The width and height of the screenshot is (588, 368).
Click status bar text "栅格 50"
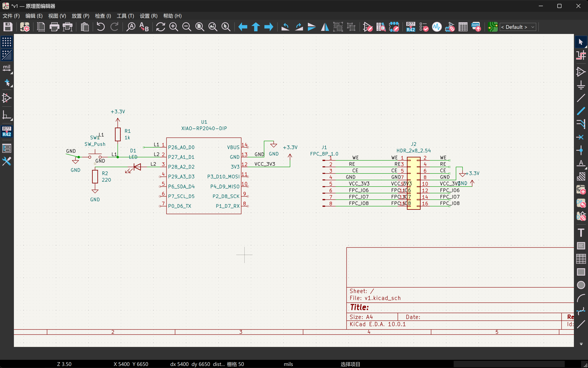[235, 364]
